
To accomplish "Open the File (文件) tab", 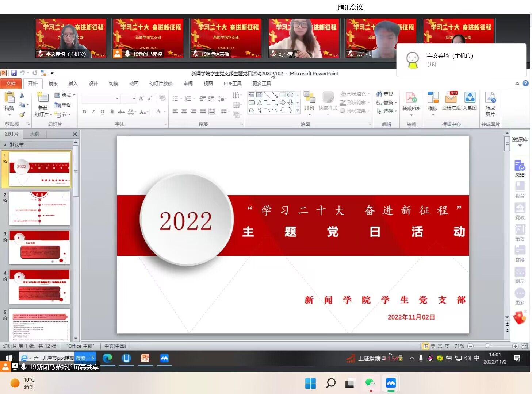I will (x=11, y=84).
